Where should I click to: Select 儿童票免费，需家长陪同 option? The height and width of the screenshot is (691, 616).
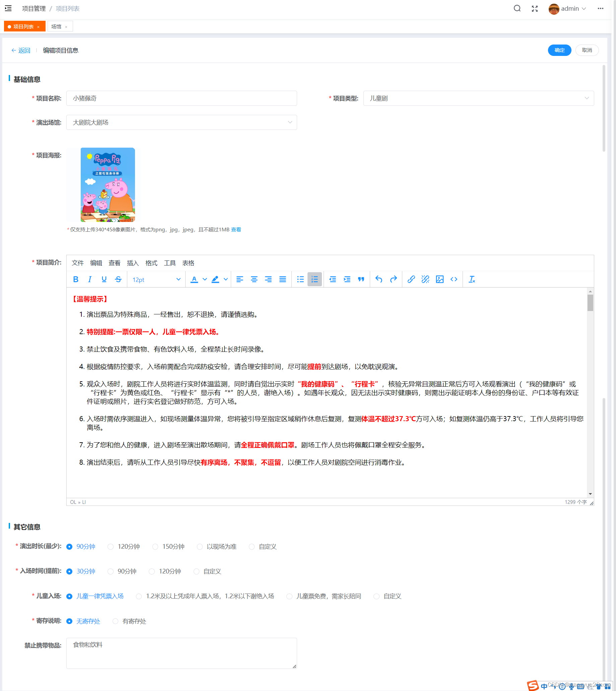pos(324,596)
